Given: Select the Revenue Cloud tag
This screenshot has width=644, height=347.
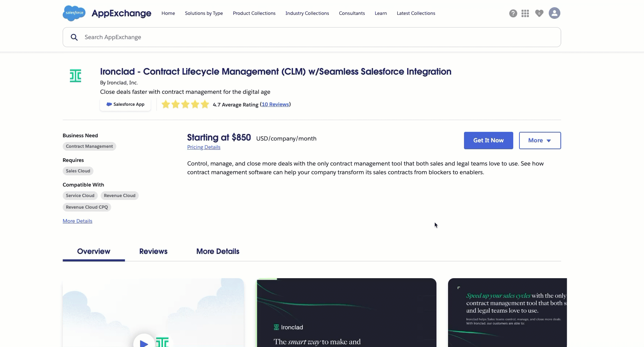Looking at the screenshot, I should pyautogui.click(x=120, y=196).
